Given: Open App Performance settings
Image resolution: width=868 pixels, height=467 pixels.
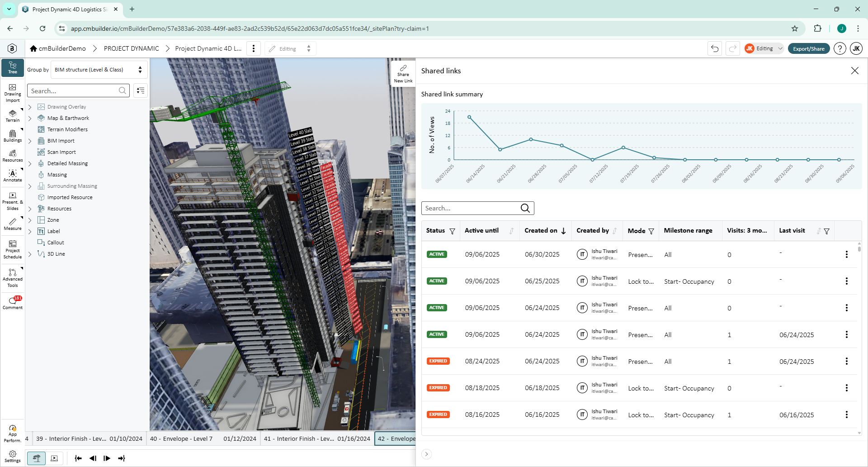Looking at the screenshot, I should (13, 434).
